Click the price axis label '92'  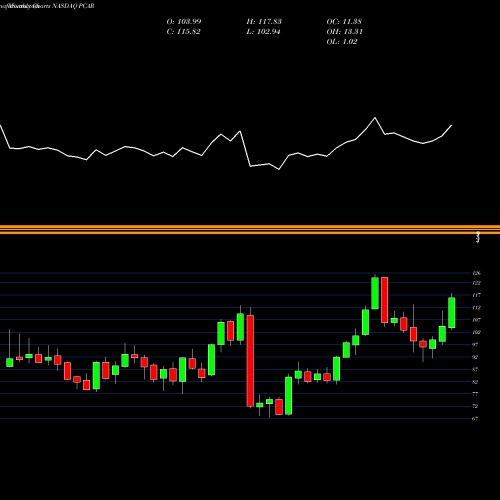[475, 357]
